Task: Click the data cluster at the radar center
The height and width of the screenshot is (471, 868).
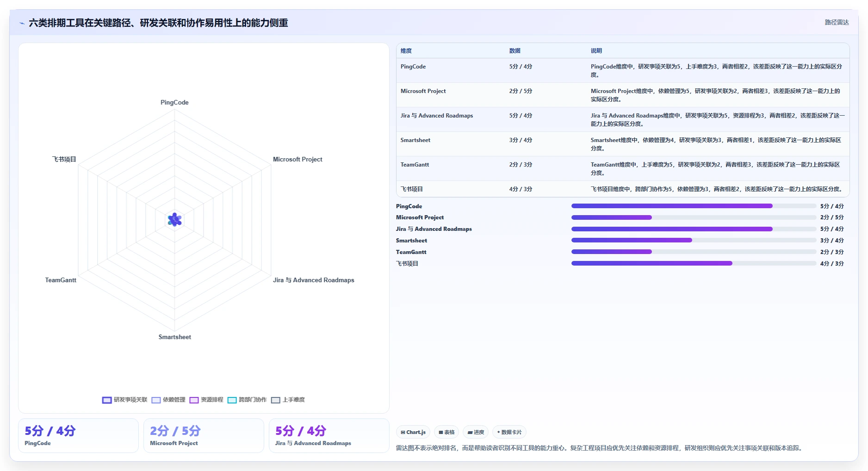Action: tap(174, 220)
